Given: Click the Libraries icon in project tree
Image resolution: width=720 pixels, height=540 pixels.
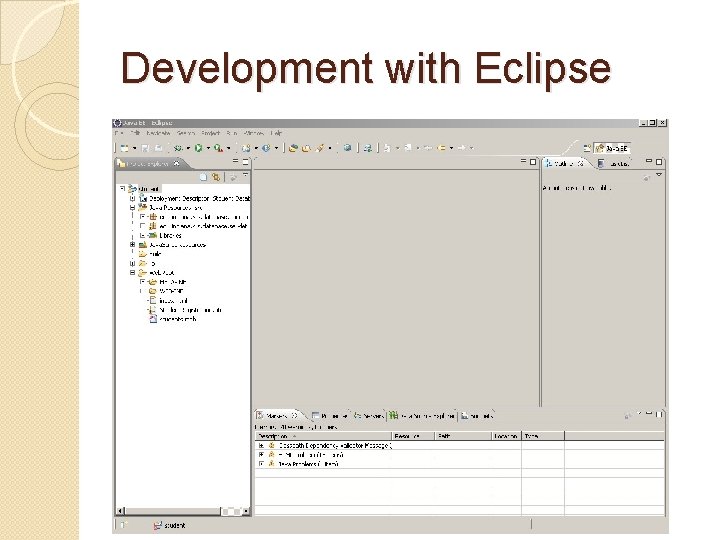Looking at the screenshot, I should tap(152, 235).
